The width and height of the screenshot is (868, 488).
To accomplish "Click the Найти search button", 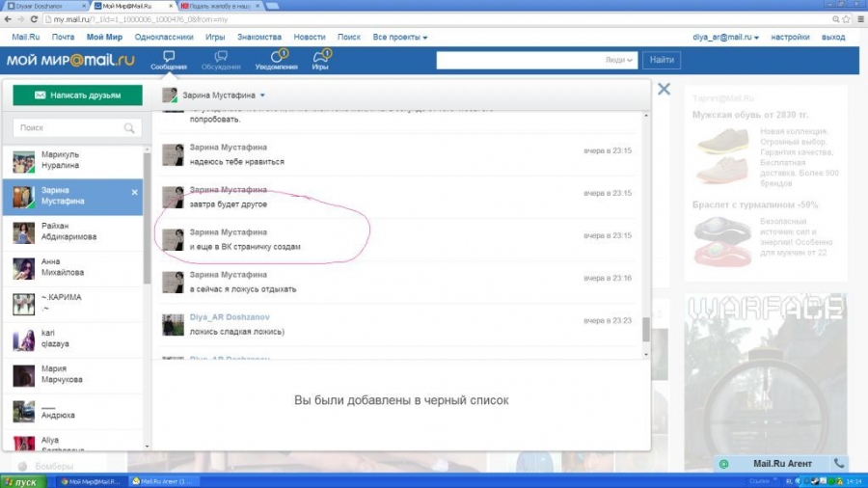I will point(662,60).
